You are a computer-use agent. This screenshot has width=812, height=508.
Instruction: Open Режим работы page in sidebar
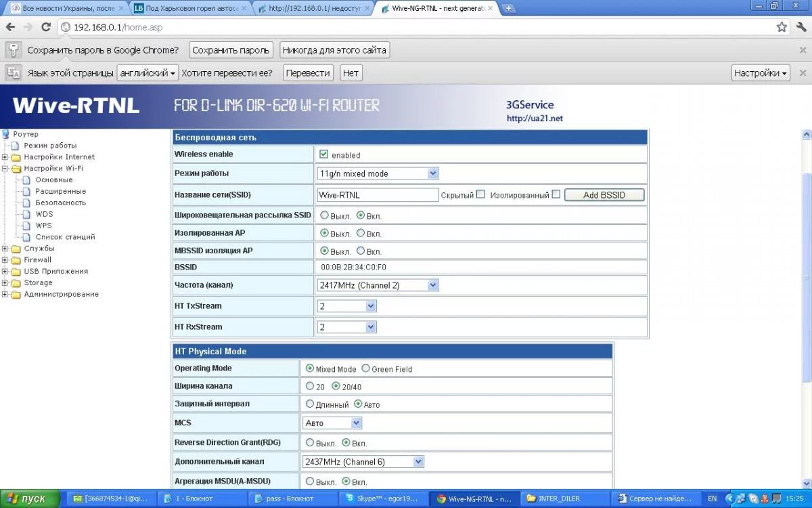click(x=50, y=146)
